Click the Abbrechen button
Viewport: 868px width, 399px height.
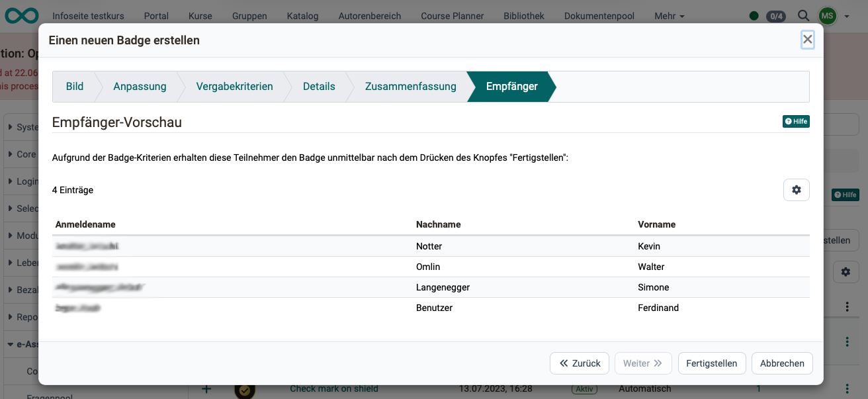(x=782, y=363)
